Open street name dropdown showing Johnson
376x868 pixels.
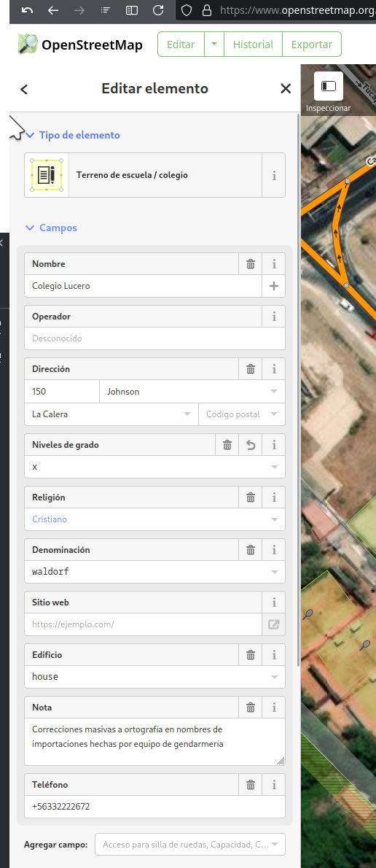[x=274, y=392]
